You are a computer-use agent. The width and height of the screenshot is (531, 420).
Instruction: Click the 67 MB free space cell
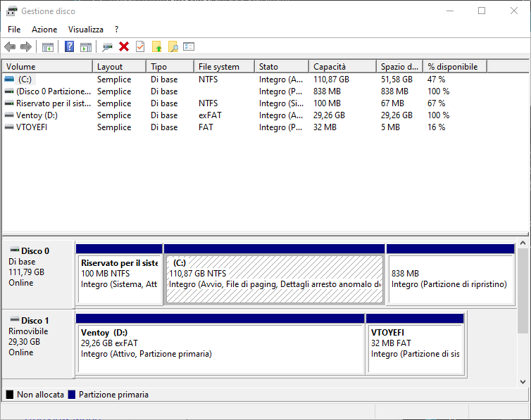(x=392, y=103)
